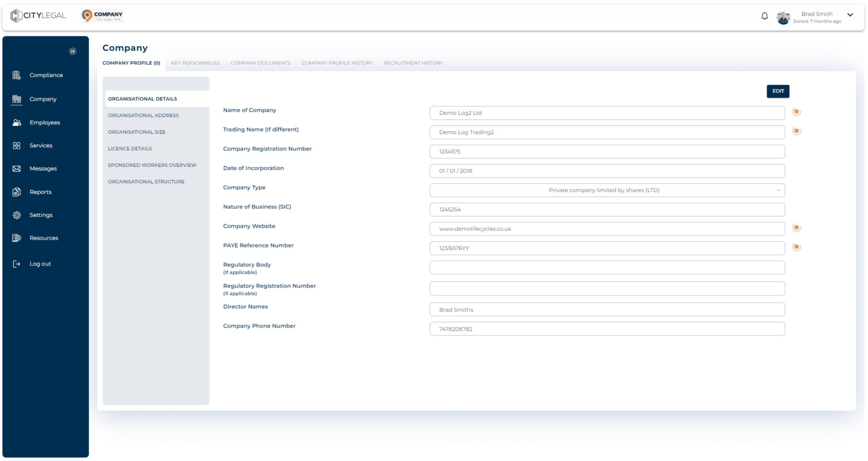Click orange indicator next to Company Website

coord(796,228)
